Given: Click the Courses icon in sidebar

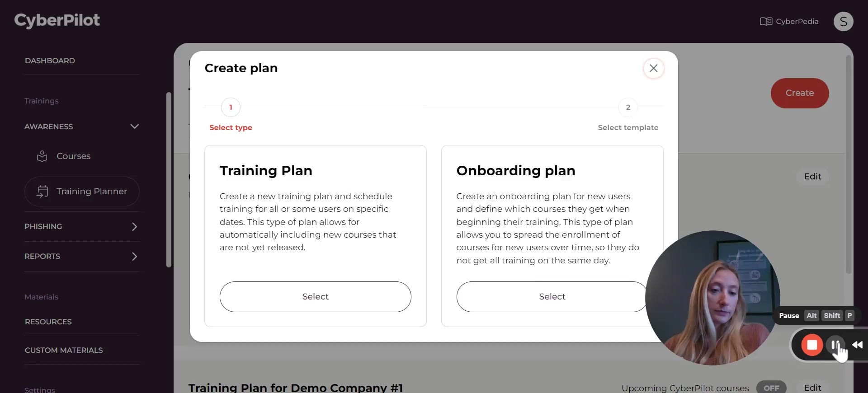Looking at the screenshot, I should click(x=42, y=156).
